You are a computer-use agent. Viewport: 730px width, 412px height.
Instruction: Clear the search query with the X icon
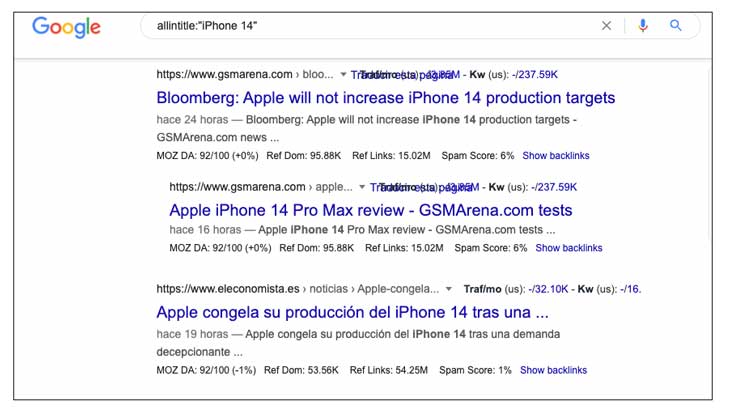point(606,26)
